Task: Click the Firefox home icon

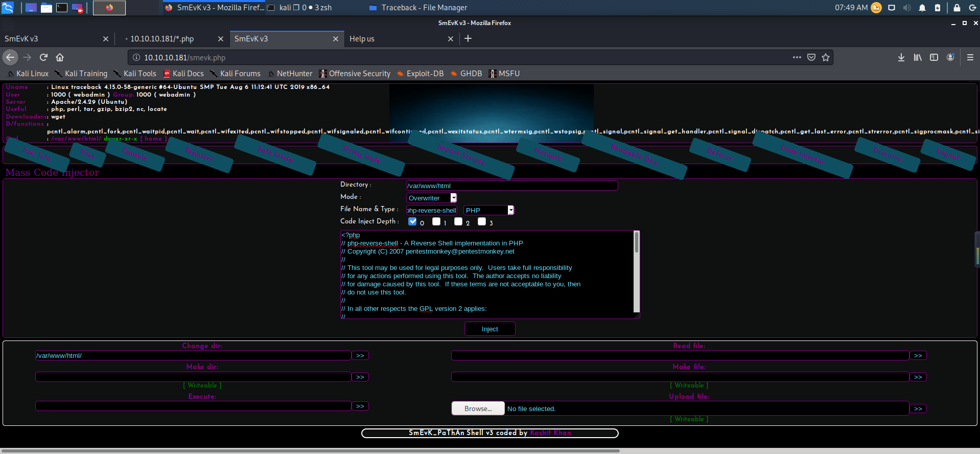Action: [x=60, y=57]
